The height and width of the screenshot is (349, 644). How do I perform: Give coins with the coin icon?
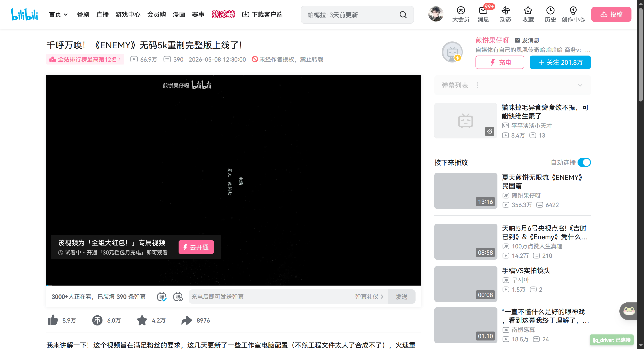[x=97, y=320]
